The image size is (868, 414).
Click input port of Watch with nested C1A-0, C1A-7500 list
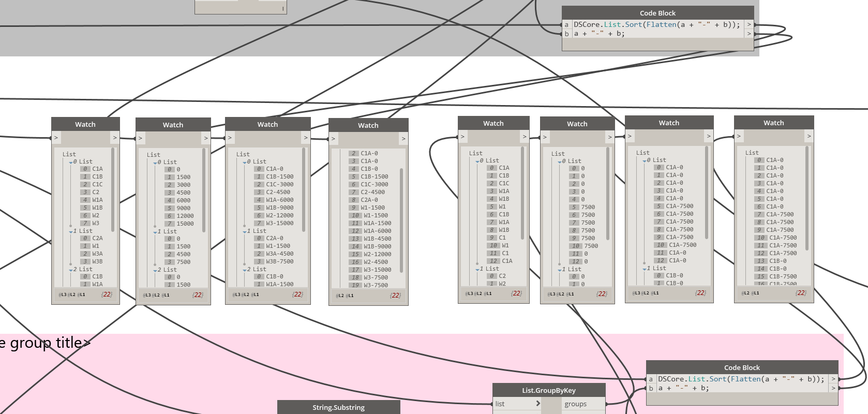pyautogui.click(x=630, y=136)
